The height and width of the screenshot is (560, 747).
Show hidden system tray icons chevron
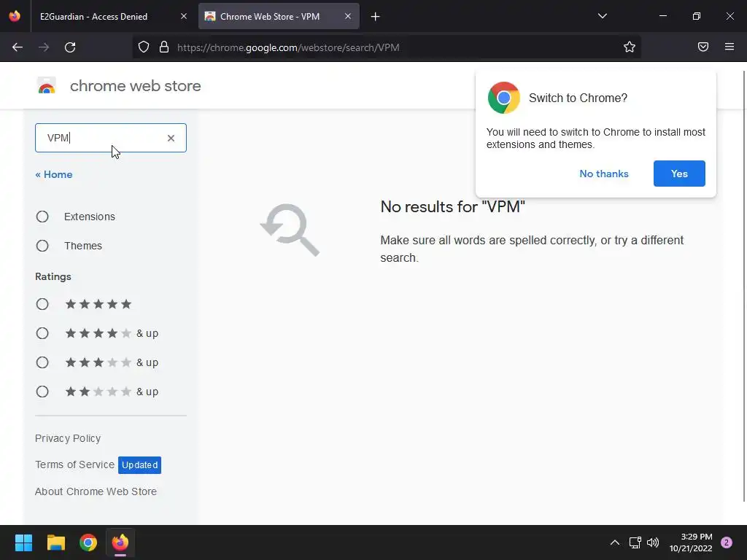click(614, 542)
